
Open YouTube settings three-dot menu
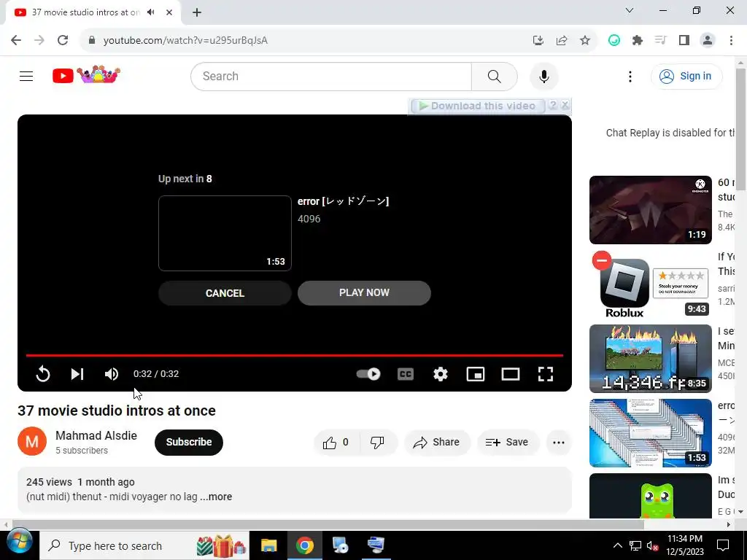coord(630,76)
